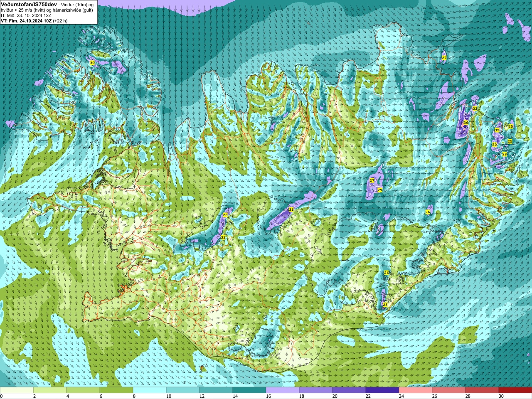Click the legend scale number 8

(135, 397)
